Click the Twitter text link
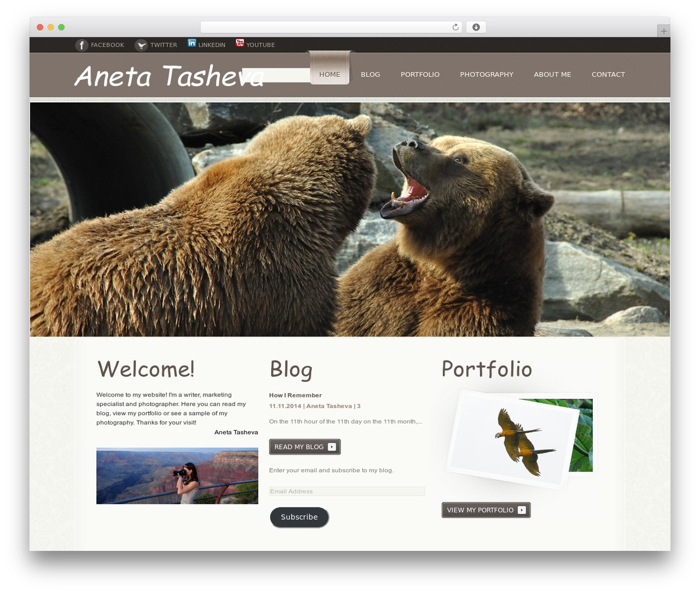This screenshot has height=593, width=700. [164, 45]
